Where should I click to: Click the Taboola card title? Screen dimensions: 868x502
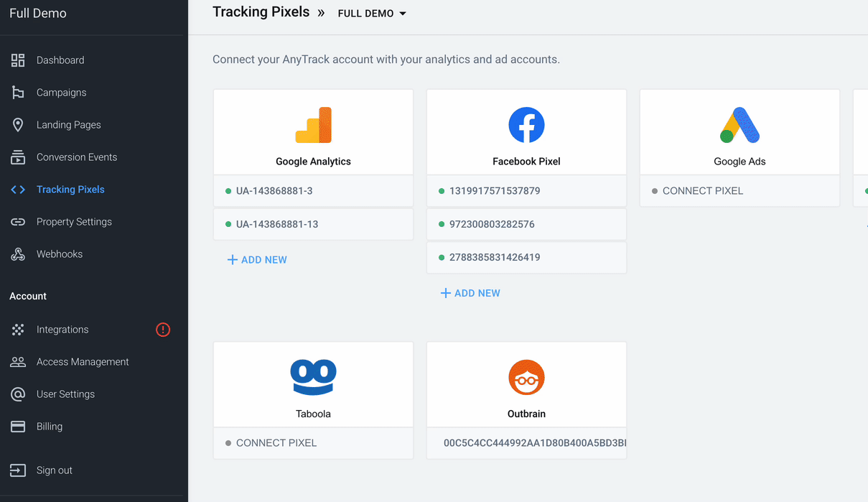point(313,414)
